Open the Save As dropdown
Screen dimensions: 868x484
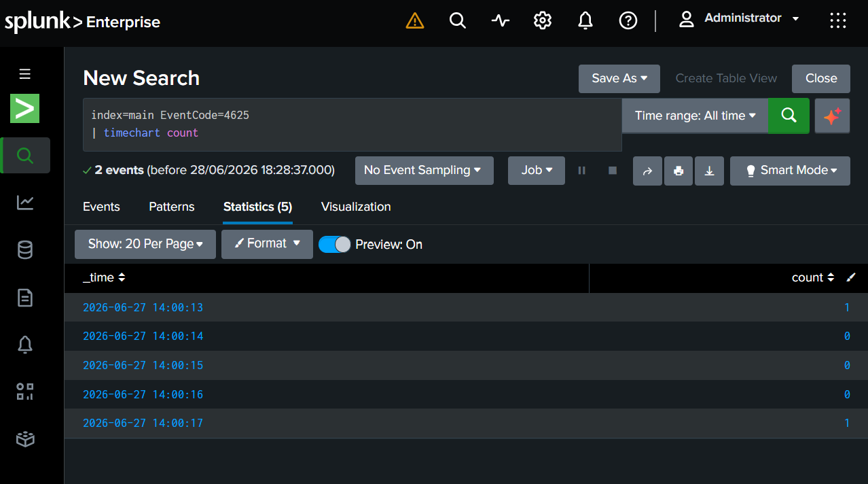pos(619,79)
